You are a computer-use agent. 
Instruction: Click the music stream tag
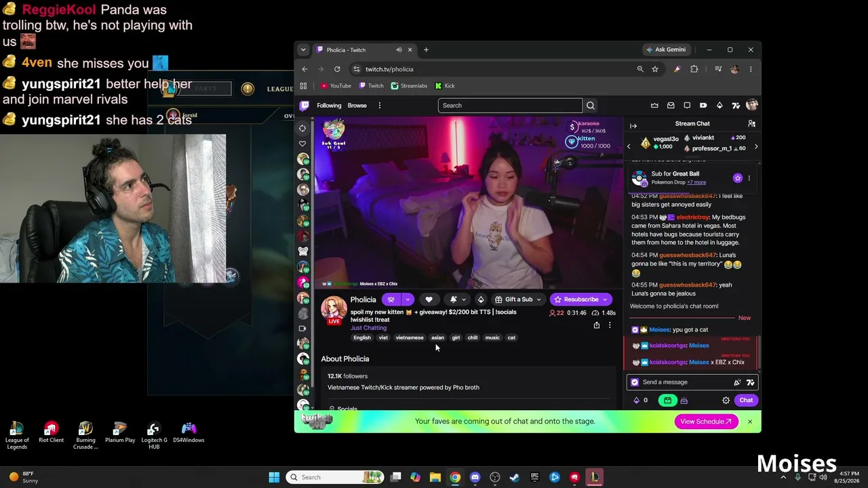pos(492,338)
